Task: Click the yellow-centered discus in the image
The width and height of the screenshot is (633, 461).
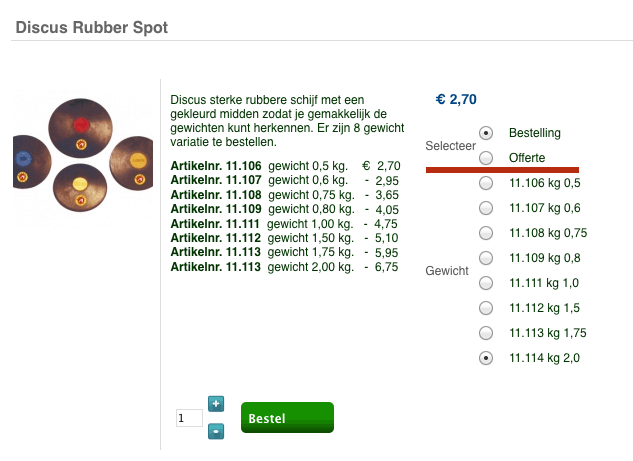Action: 82,183
